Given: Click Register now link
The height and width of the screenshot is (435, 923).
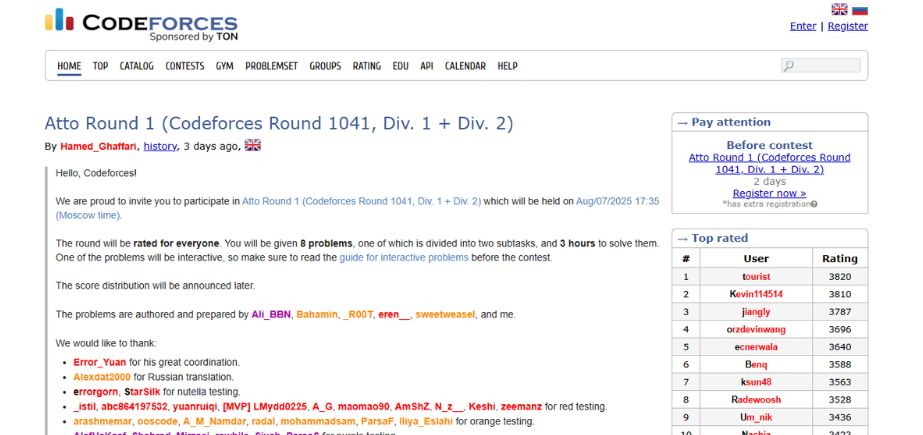Looking at the screenshot, I should [769, 193].
